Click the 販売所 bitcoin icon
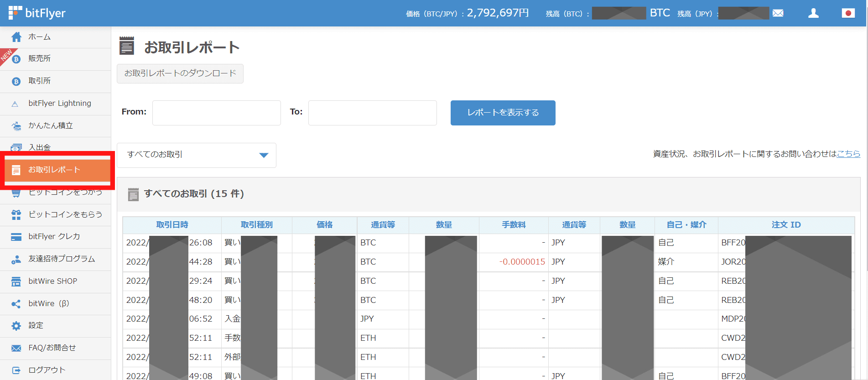Image resolution: width=868 pixels, height=380 pixels. 16,59
